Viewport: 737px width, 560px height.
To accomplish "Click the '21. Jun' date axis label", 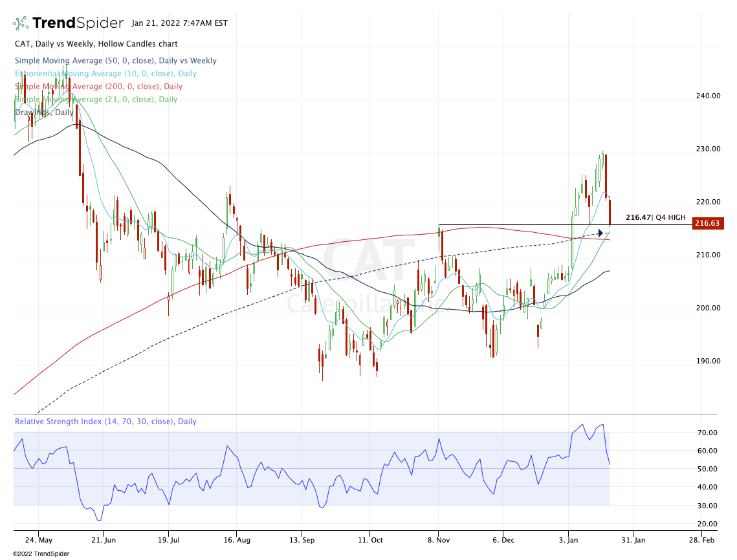I will 104,540.
